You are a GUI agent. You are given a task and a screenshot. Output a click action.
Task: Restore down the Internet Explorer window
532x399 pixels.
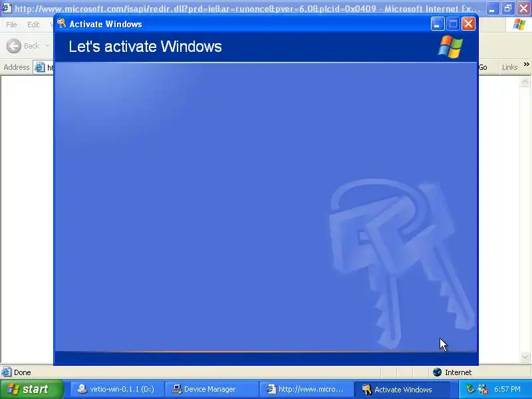(x=508, y=9)
